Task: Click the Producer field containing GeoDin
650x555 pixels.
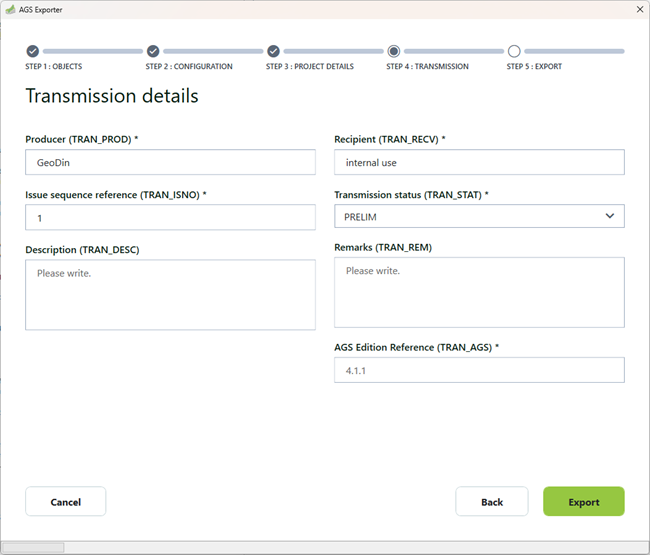Action: [170, 162]
